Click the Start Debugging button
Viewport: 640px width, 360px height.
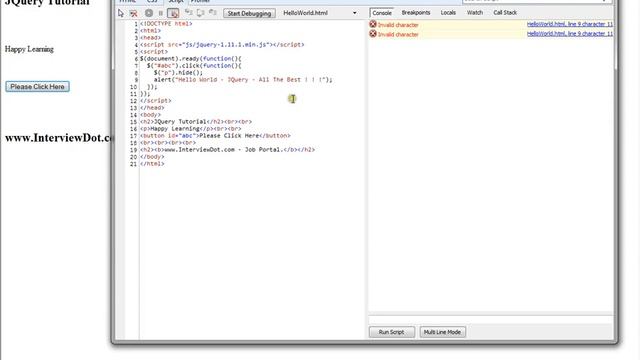[x=249, y=13]
